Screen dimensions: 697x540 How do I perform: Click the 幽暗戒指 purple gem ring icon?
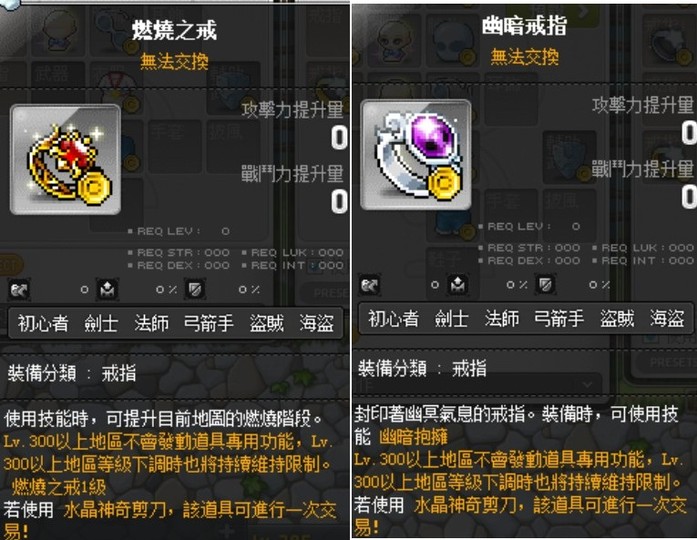(416, 155)
